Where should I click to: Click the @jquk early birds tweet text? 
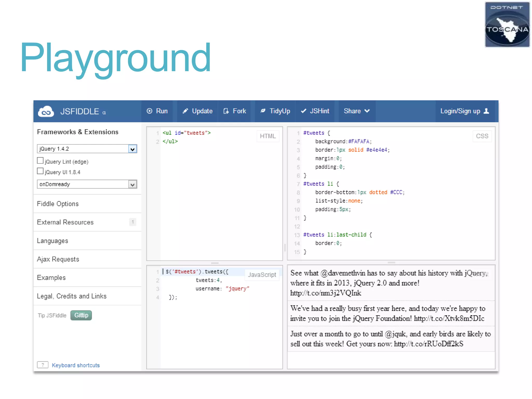[x=390, y=339]
